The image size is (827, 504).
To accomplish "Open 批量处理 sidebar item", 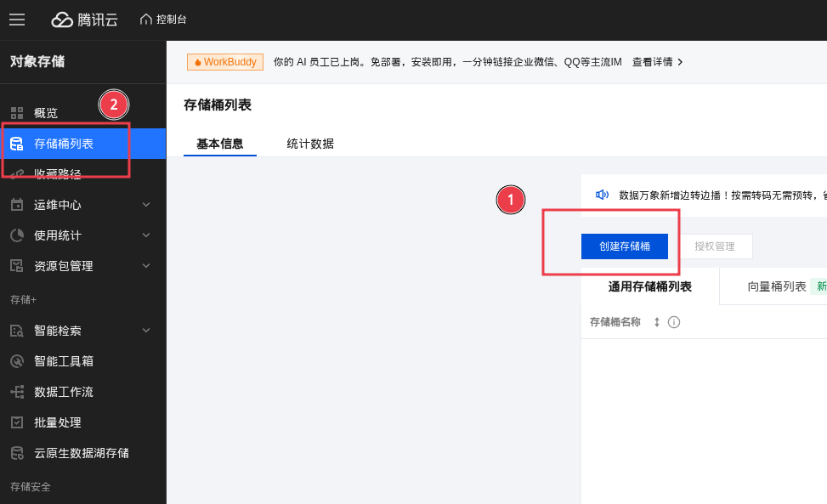I will point(82,422).
